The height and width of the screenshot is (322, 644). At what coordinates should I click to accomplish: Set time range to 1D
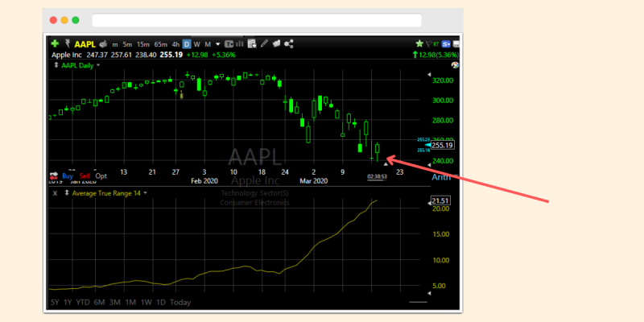(x=160, y=303)
